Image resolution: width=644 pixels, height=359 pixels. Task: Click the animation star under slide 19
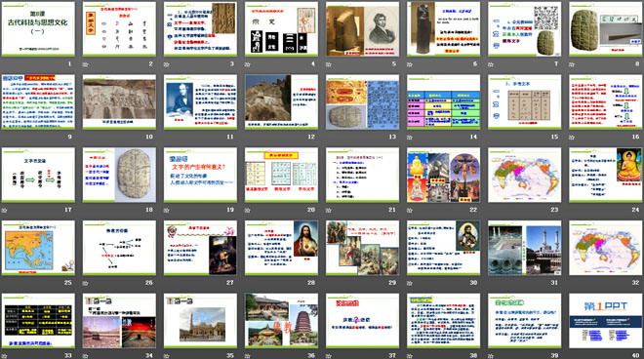[x=166, y=211]
